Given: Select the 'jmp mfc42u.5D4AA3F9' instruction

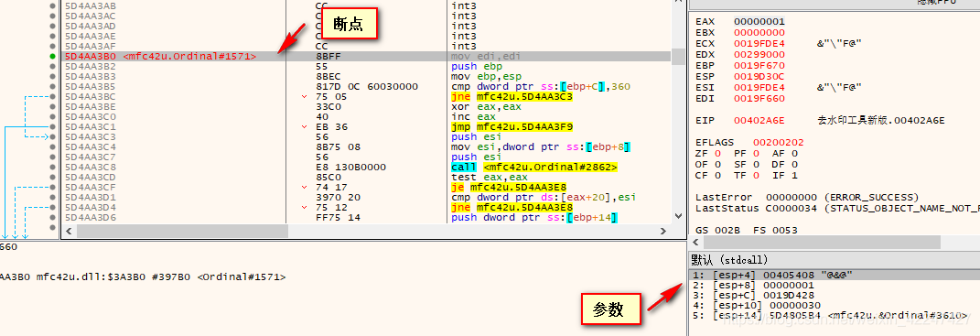Looking at the screenshot, I should click(512, 126).
